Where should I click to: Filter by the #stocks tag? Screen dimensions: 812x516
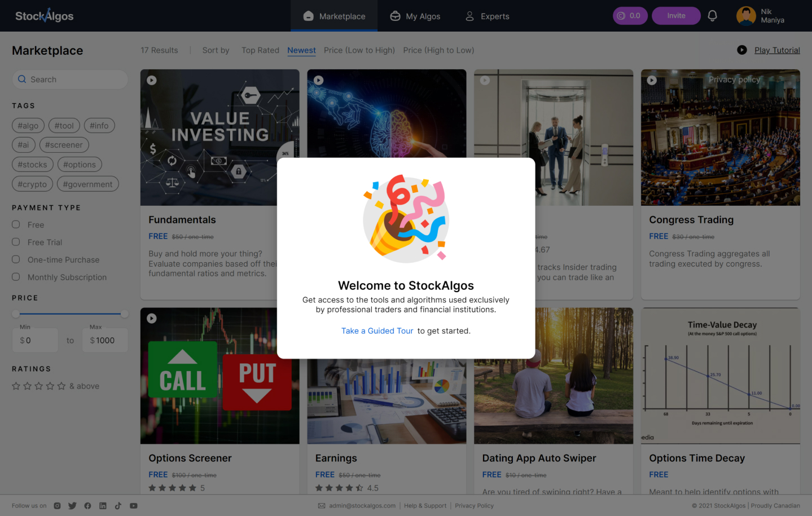[33, 165]
